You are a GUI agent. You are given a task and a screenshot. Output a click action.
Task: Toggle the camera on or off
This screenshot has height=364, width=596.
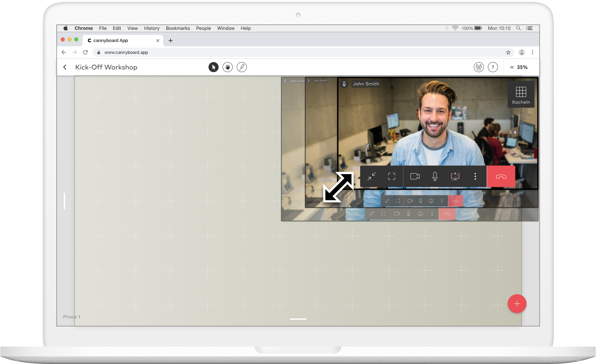pos(415,176)
